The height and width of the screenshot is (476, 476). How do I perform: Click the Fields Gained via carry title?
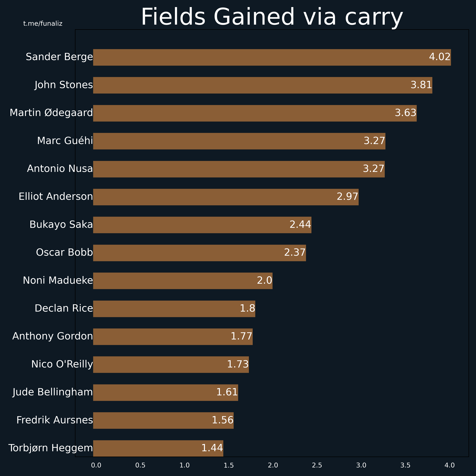tap(272, 17)
